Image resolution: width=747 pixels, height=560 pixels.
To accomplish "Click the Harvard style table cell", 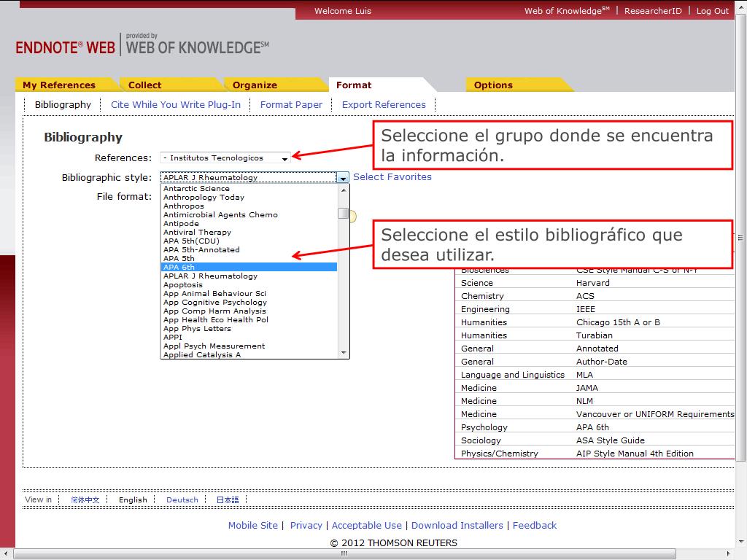I will (x=592, y=283).
